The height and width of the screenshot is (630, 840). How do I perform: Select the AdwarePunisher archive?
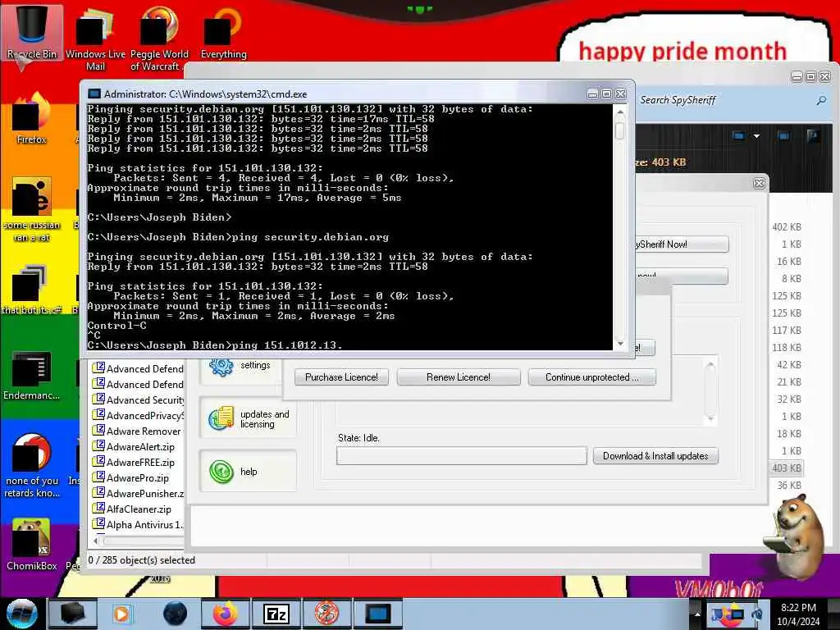[x=138, y=493]
